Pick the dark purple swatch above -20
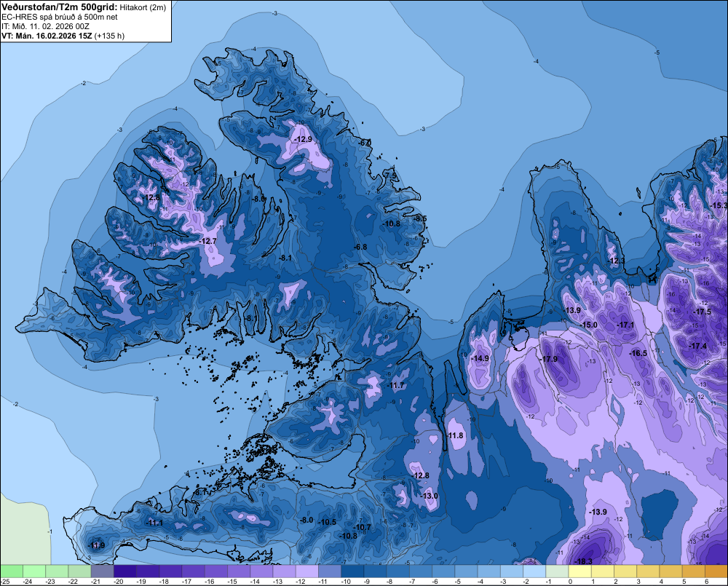Viewport: 728px width, 586px height. [125, 571]
